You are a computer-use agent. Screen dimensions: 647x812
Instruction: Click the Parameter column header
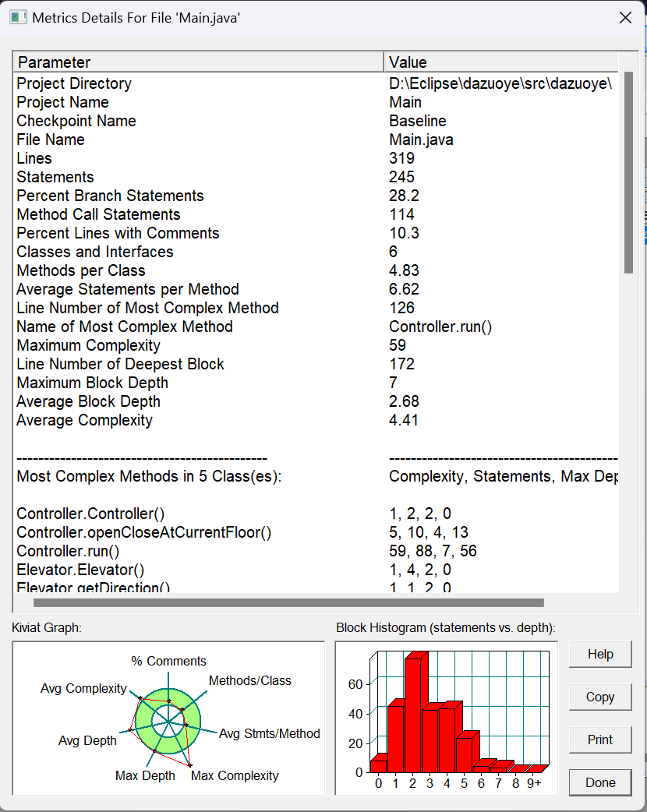click(x=199, y=62)
